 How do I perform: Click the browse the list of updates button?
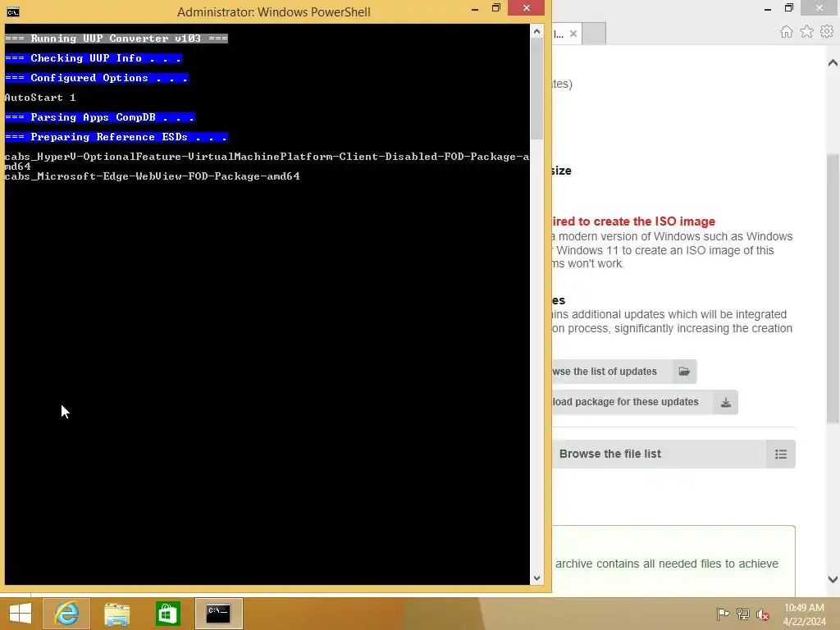[624, 372]
